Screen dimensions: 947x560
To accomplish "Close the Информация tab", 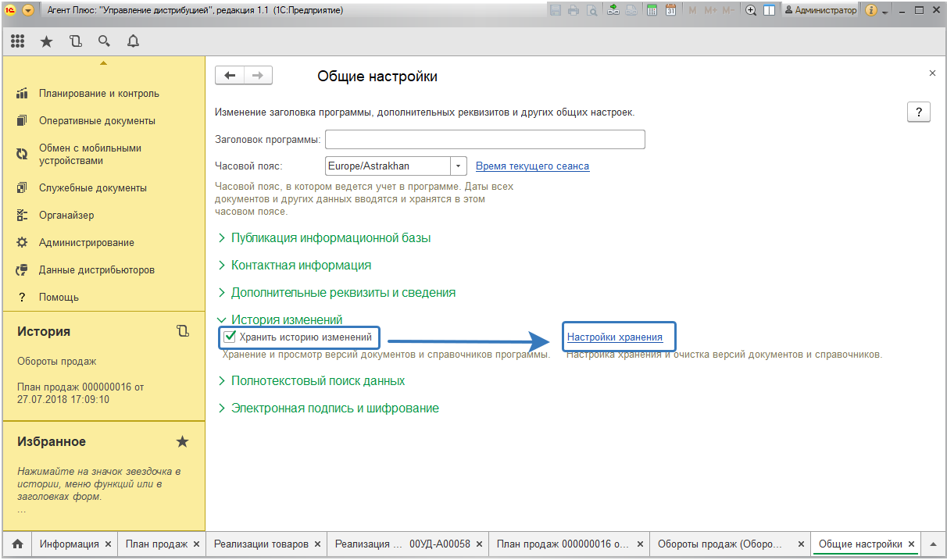I will (x=108, y=544).
